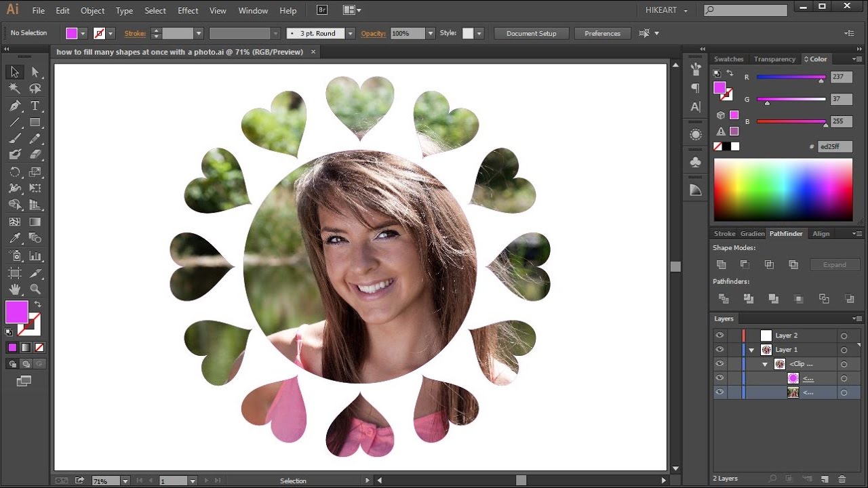Image resolution: width=868 pixels, height=488 pixels.
Task: Open the 3 pt. Round brush dropdown
Action: [x=351, y=33]
